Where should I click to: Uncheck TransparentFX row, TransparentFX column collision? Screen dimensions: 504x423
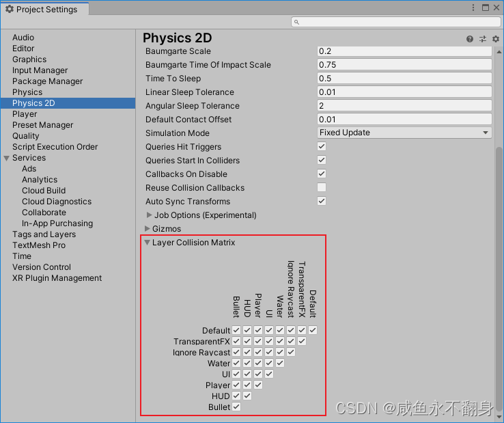302,341
